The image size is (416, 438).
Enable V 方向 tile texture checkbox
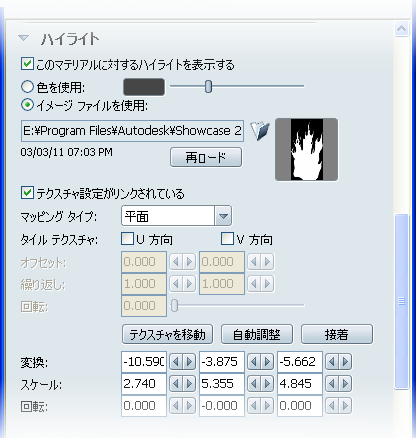point(227,239)
